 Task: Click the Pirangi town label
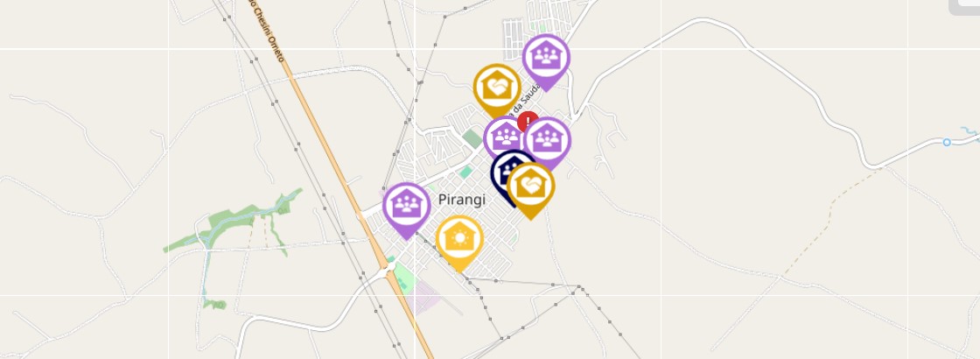462,200
